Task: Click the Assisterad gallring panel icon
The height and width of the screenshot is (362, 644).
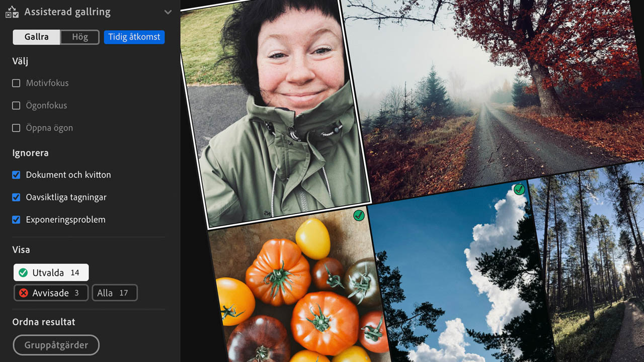Action: 12,12
